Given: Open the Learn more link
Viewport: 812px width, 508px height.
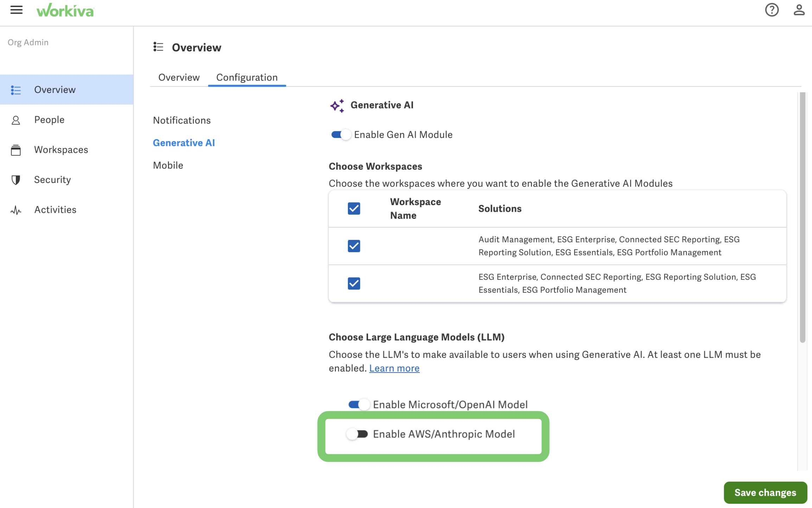Looking at the screenshot, I should (x=394, y=368).
